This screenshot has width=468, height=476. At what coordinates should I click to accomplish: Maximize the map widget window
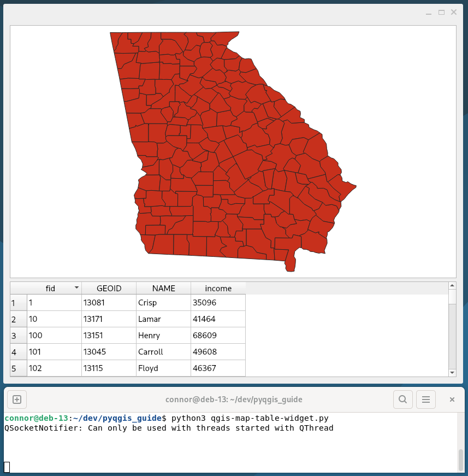[441, 12]
